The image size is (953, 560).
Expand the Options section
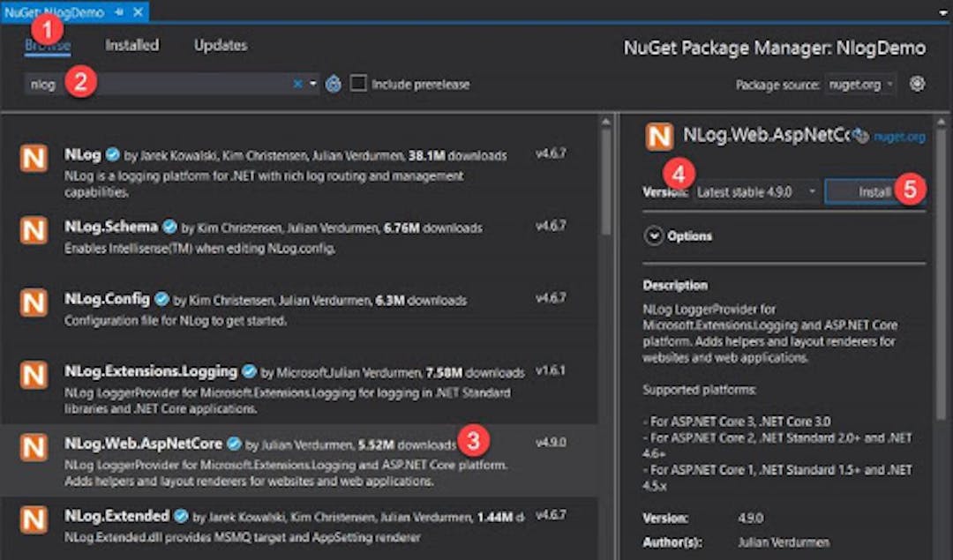tap(654, 236)
